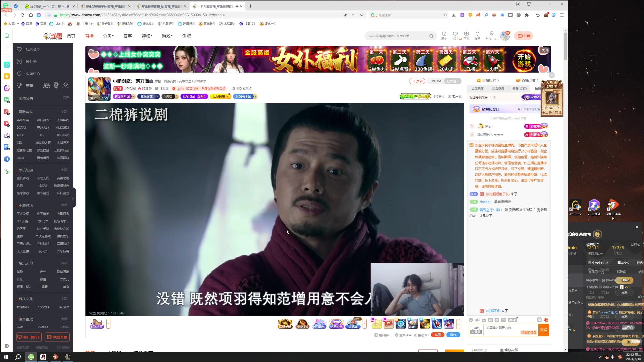Click the 友邻 add button
644x362 pixels.
coord(417,81)
